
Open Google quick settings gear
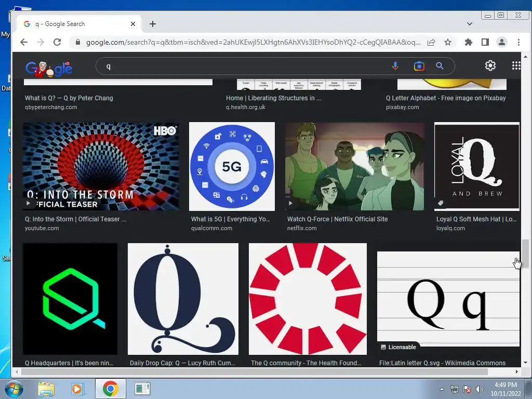tap(490, 65)
